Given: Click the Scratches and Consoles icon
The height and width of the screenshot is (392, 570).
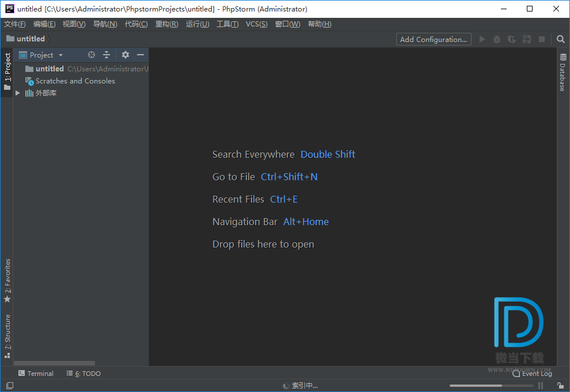Looking at the screenshot, I should (x=29, y=81).
